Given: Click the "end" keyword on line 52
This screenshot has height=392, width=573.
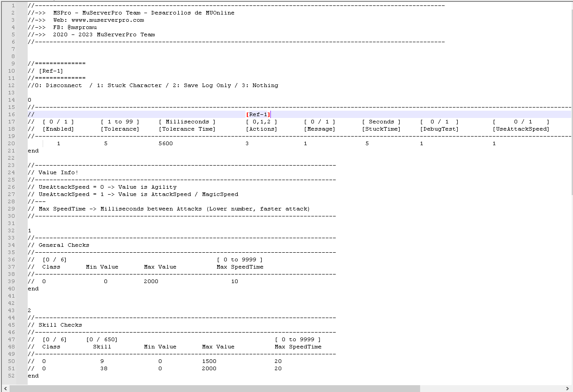Looking at the screenshot, I should (33, 376).
